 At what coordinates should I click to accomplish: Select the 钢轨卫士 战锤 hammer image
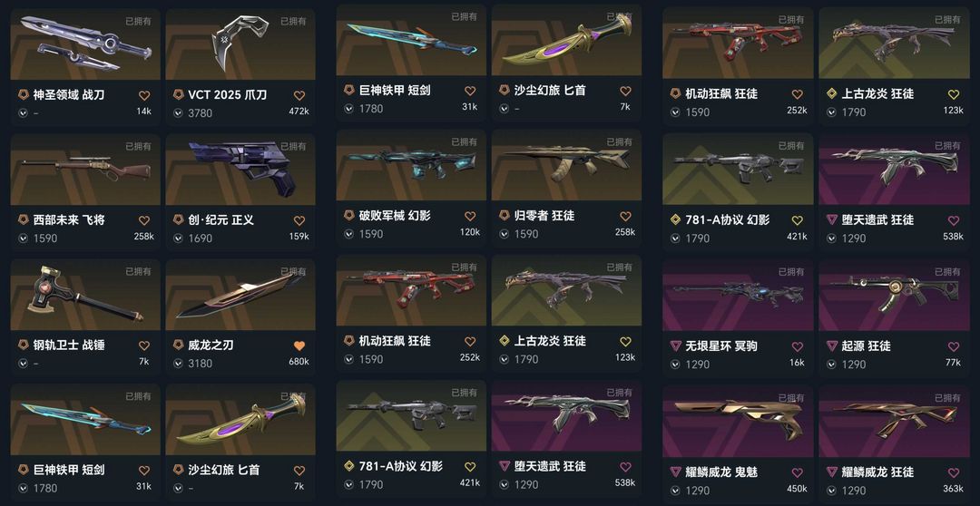(85, 295)
